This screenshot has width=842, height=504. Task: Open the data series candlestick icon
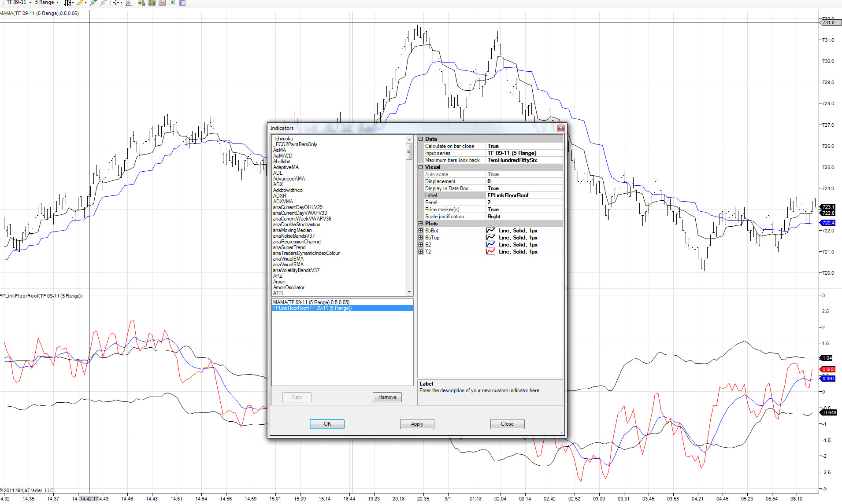(152, 3)
